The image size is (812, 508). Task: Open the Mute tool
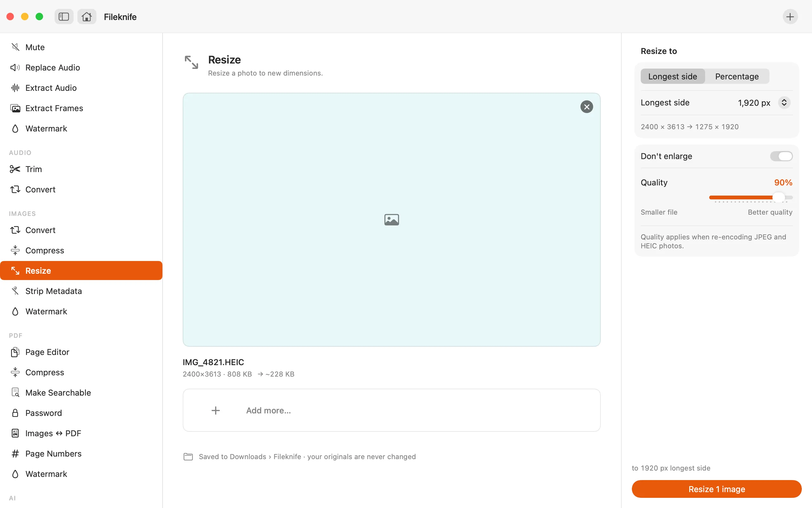tap(81, 47)
